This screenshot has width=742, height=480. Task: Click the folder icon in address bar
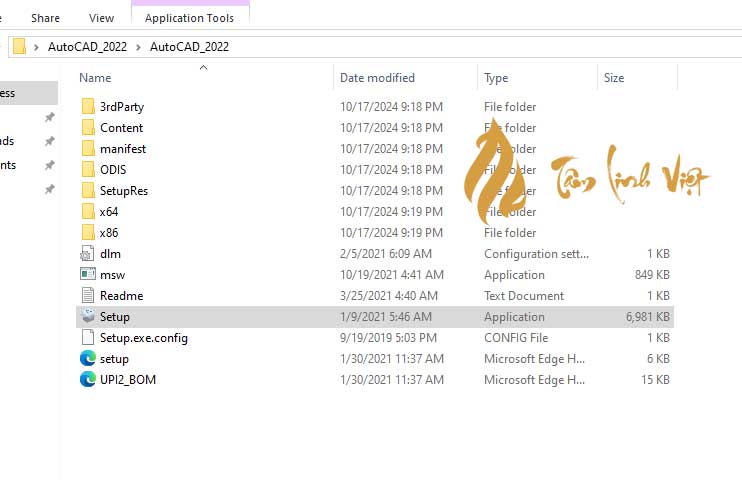pyautogui.click(x=19, y=46)
